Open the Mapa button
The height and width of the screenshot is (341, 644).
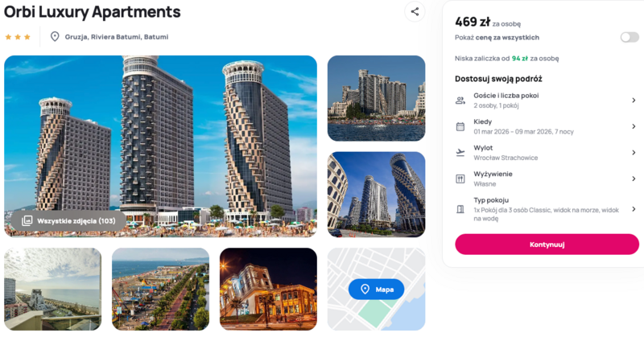(x=376, y=290)
